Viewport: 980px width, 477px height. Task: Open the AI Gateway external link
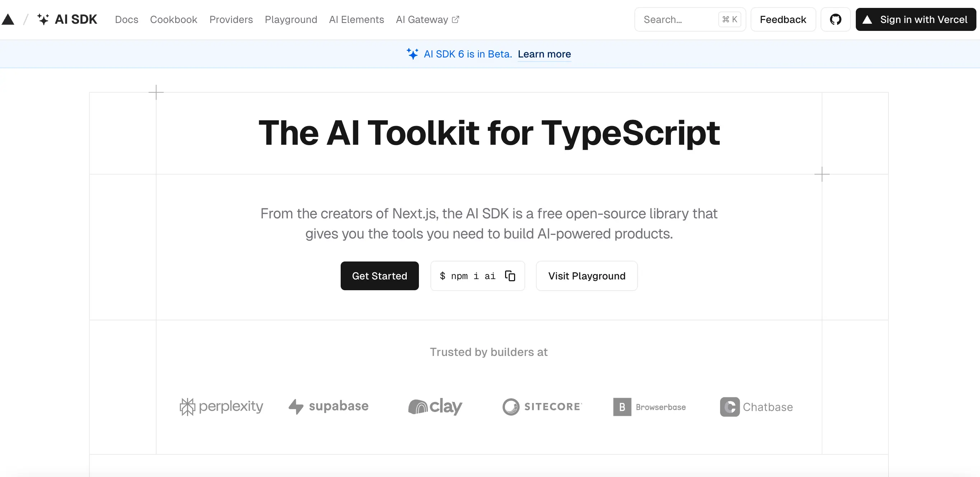click(x=427, y=19)
